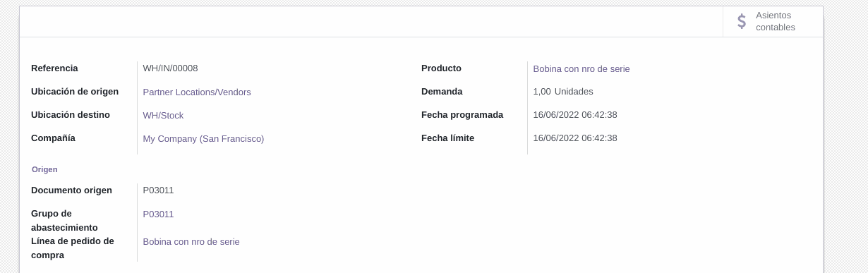Click the Demanda value 1,00
868x273 pixels.
pyautogui.click(x=542, y=91)
